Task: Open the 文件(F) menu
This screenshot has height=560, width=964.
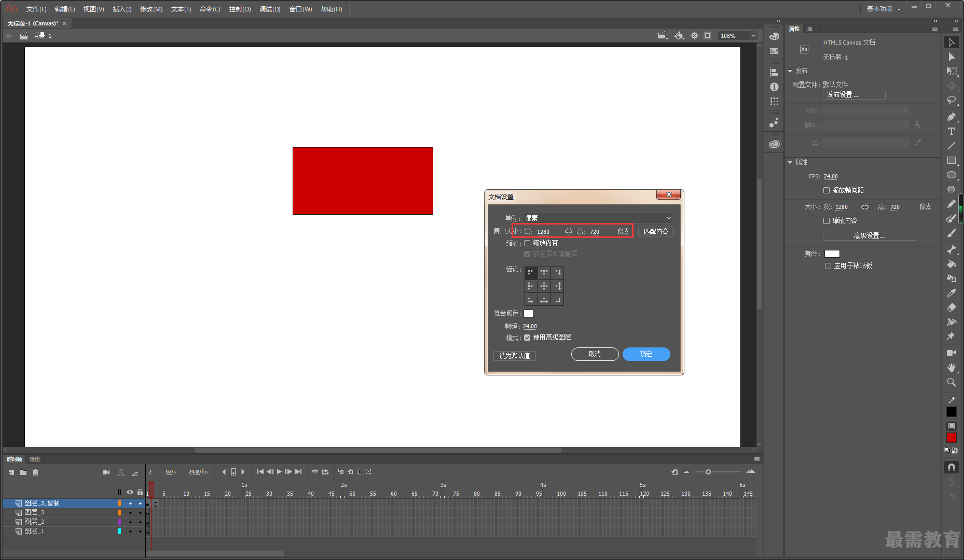Action: coord(36,9)
